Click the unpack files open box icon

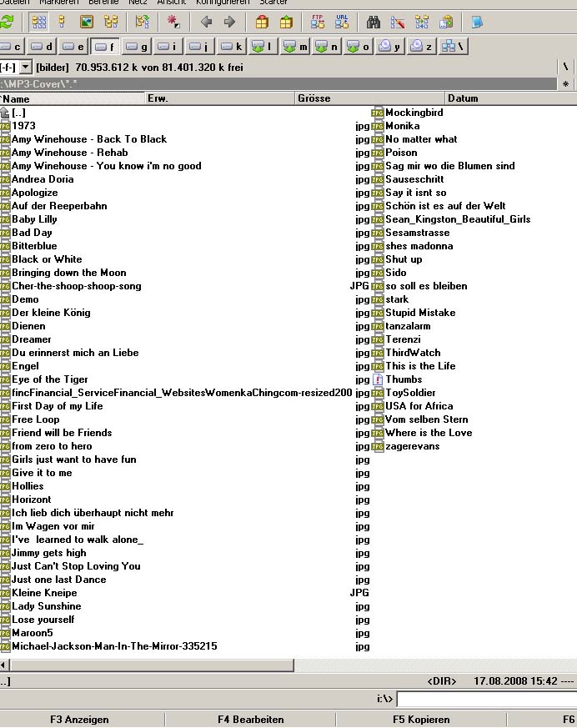286,22
